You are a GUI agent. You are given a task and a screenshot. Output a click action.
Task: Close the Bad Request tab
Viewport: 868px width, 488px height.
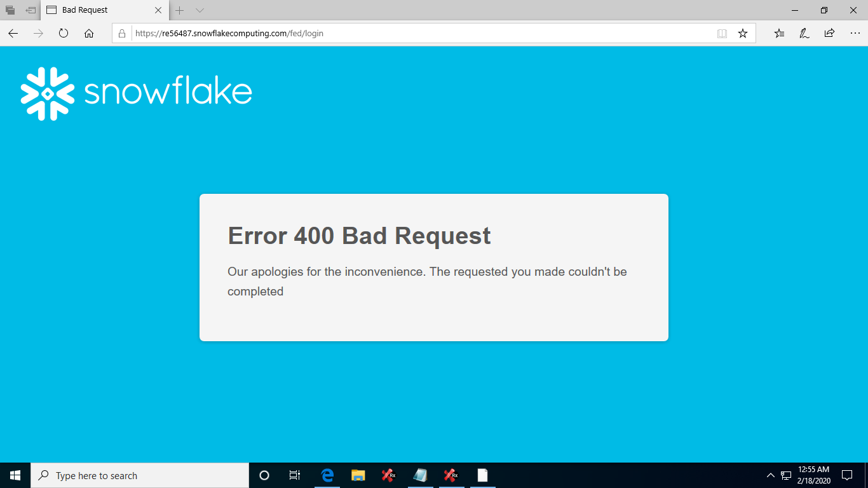[158, 10]
